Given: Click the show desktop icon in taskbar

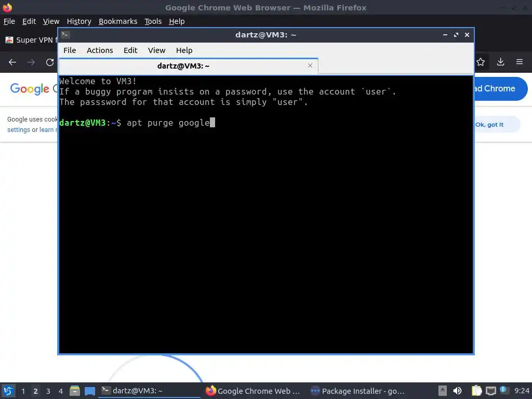Looking at the screenshot, I should click(90, 391).
